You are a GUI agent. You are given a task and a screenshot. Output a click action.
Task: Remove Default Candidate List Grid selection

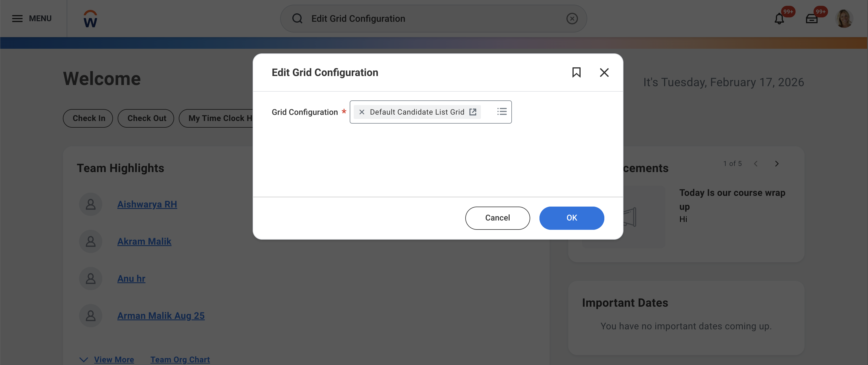pyautogui.click(x=362, y=112)
